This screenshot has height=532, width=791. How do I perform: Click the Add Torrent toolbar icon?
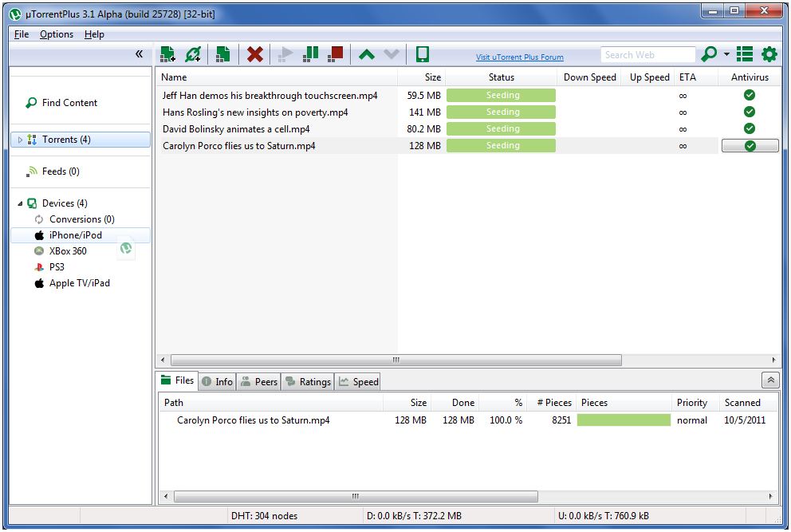[x=167, y=54]
